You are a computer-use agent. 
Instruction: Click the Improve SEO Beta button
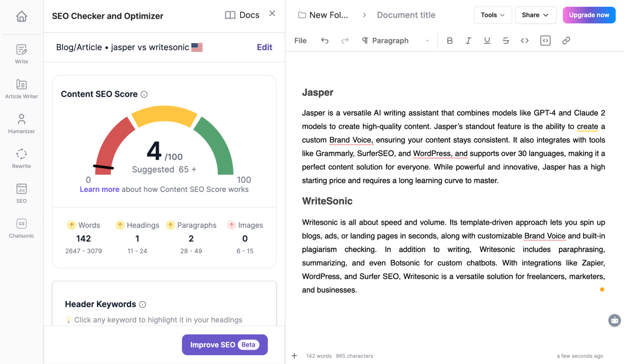[224, 345]
